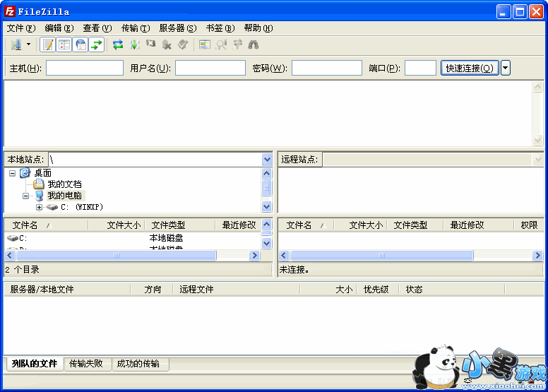Toggle synchronized browsing icon
This screenshot has width=548, height=392.
click(237, 44)
